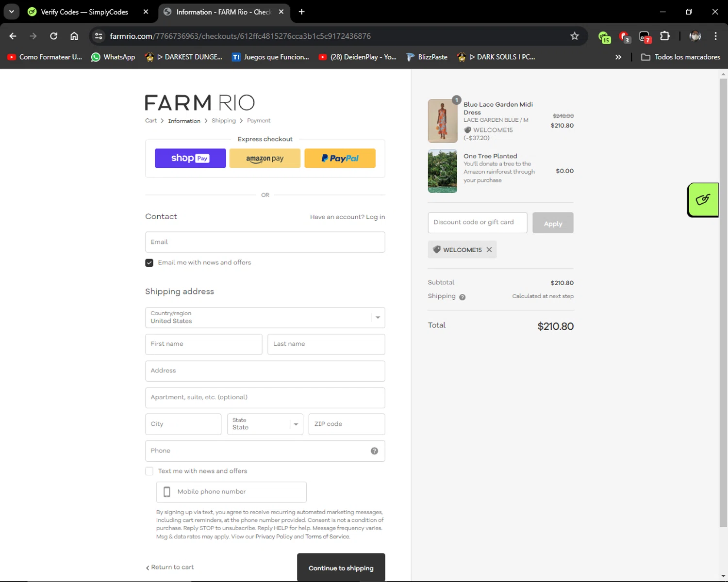Open Juegos que Funcion... bookmark
This screenshot has width=728, height=582.
(x=270, y=57)
